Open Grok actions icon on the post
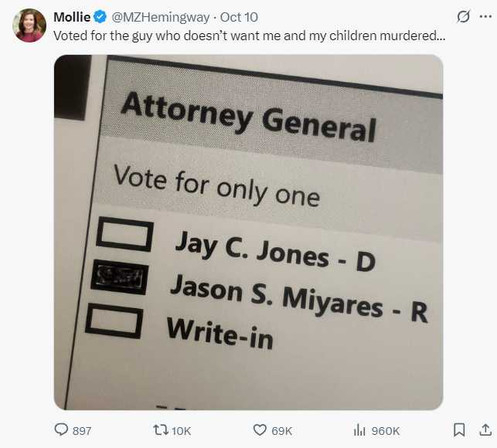 click(x=464, y=16)
